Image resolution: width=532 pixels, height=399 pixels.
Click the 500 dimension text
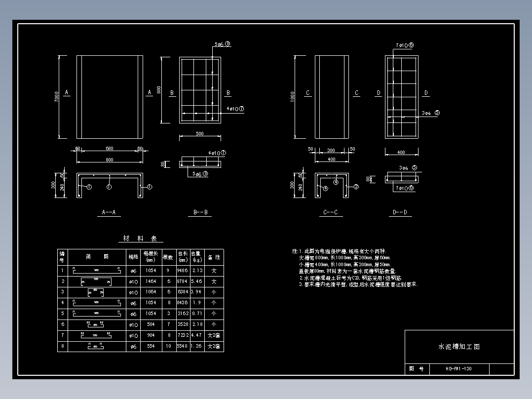200,133
